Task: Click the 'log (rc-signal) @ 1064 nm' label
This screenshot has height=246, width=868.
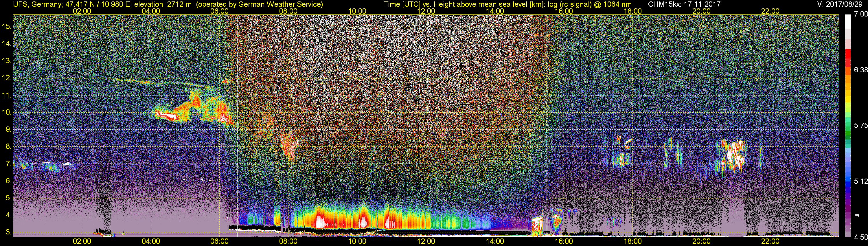Action: 590,4
